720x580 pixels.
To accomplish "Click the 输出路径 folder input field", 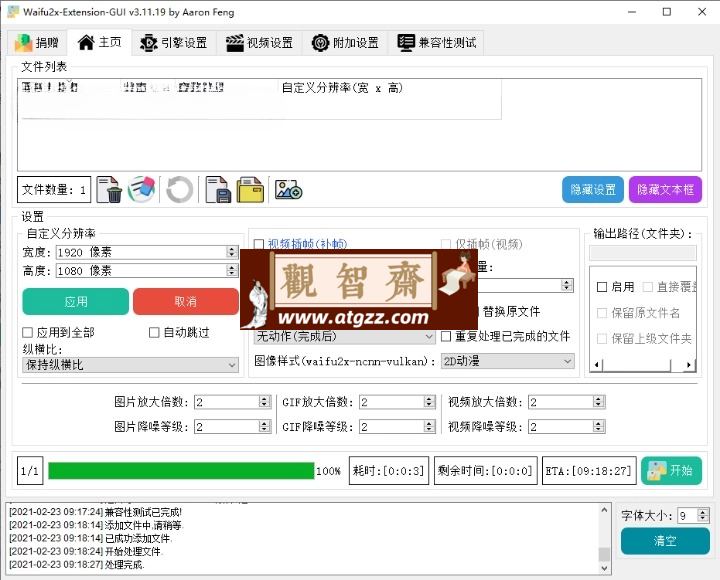I will point(643,253).
